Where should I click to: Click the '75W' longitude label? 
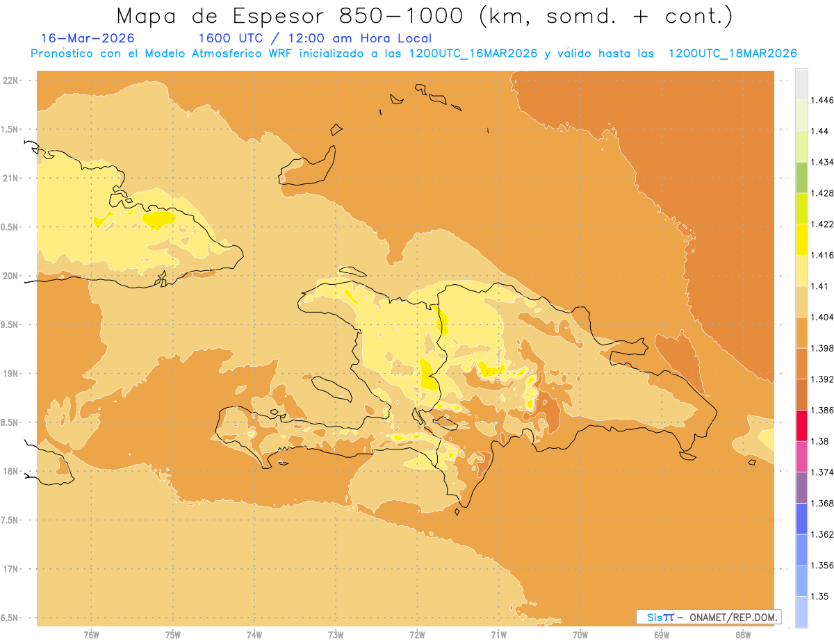click(x=173, y=635)
